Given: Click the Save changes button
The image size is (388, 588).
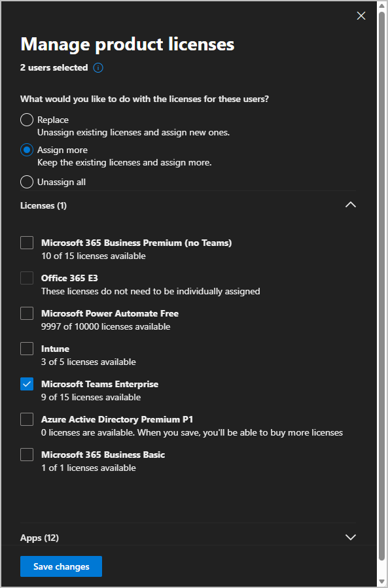Looking at the screenshot, I should coord(61,566).
